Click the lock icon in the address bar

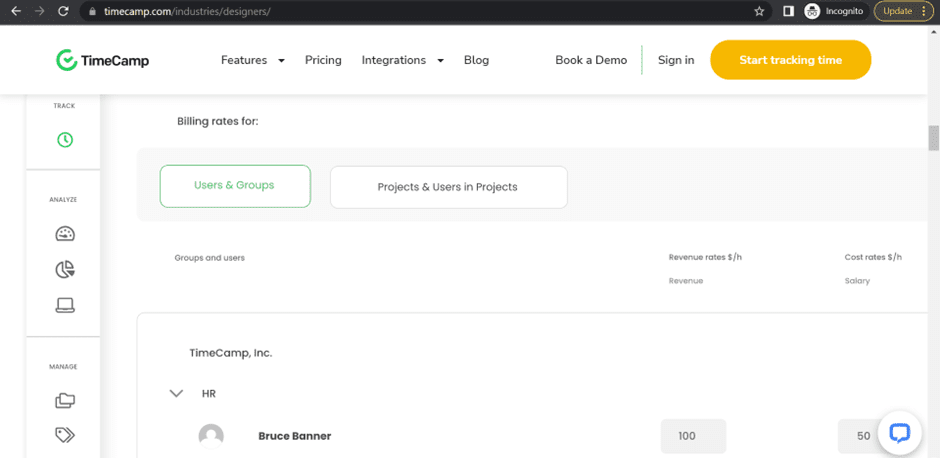(x=92, y=11)
